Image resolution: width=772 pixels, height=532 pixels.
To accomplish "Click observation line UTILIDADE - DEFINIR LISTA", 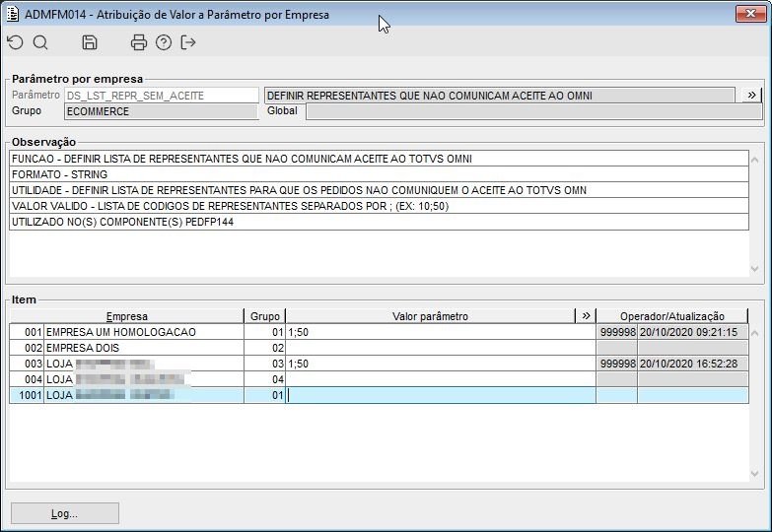I will pos(380,190).
